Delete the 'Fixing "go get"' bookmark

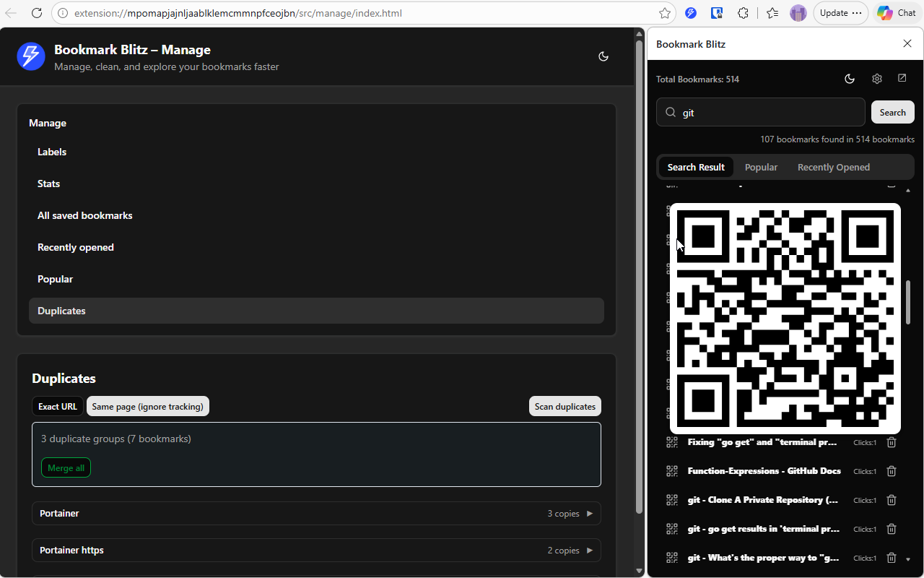tap(892, 442)
